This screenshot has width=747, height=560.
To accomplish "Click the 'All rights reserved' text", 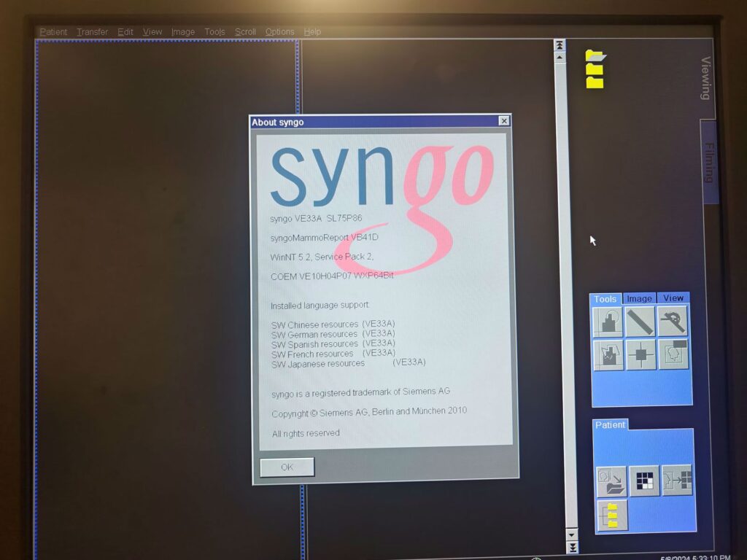I will coord(306,433).
